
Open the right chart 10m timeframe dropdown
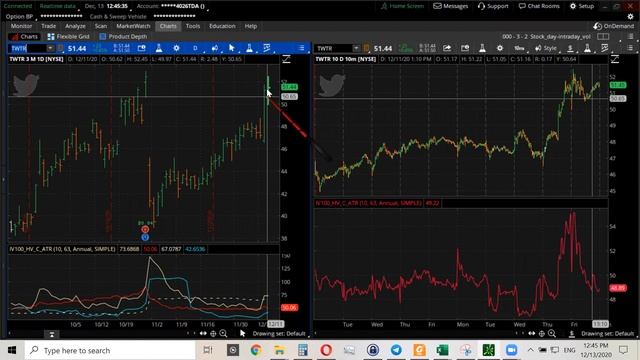click(x=519, y=48)
